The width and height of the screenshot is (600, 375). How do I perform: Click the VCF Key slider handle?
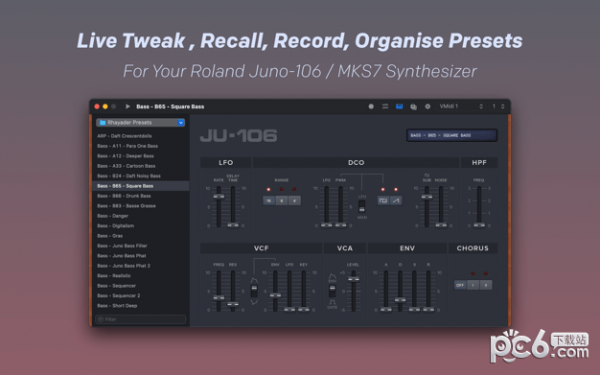[303, 309]
